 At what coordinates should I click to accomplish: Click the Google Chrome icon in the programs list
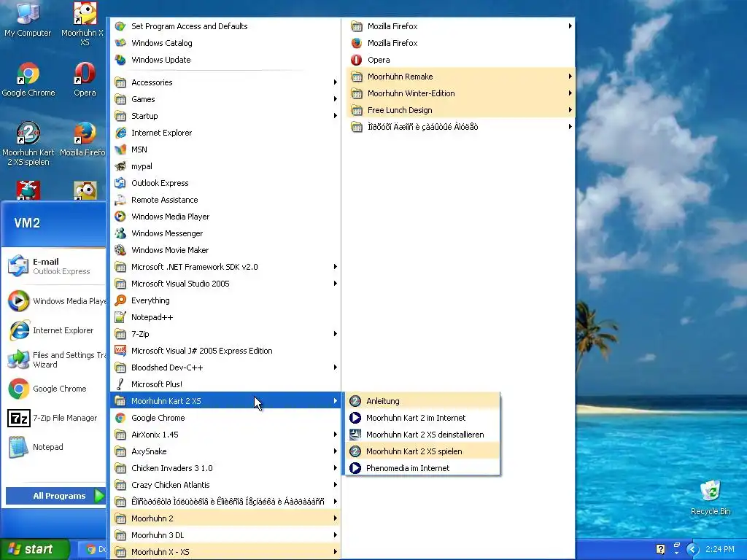120,418
